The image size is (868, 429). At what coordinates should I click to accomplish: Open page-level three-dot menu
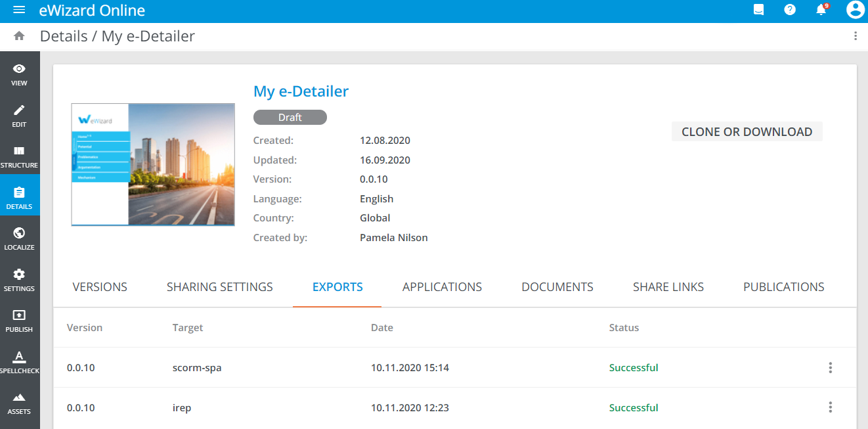(x=855, y=36)
